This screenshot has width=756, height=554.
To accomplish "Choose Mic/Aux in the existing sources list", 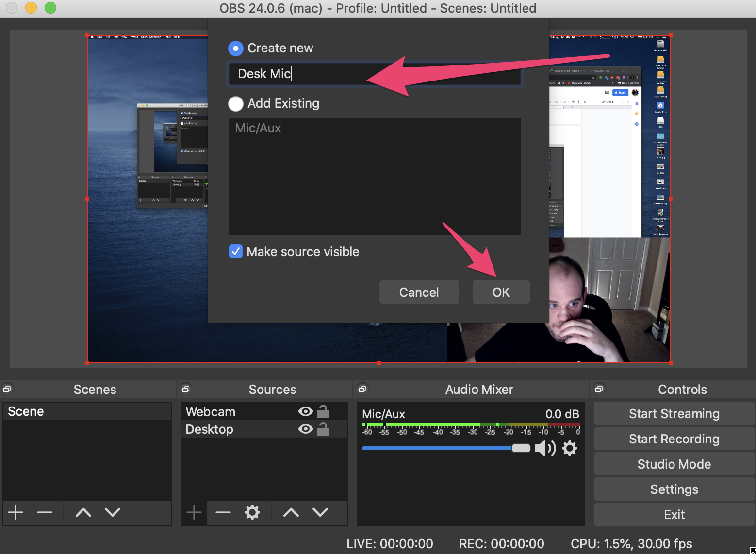I will point(258,128).
